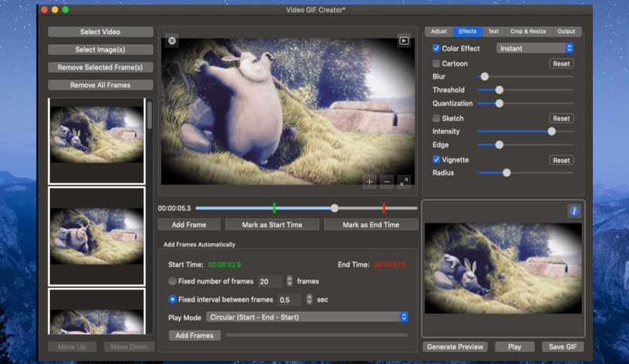This screenshot has height=364, width=629.
Task: Reset the Sketch effect settings
Action: point(561,118)
